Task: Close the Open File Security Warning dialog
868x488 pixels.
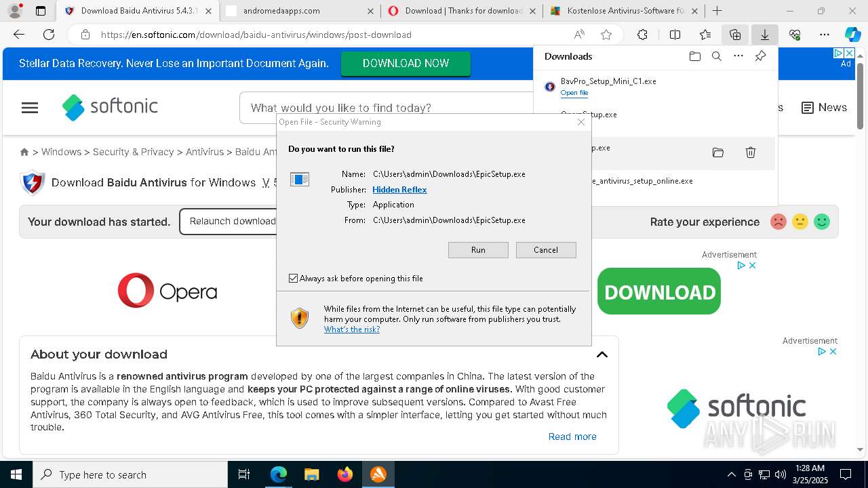Action: (581, 122)
